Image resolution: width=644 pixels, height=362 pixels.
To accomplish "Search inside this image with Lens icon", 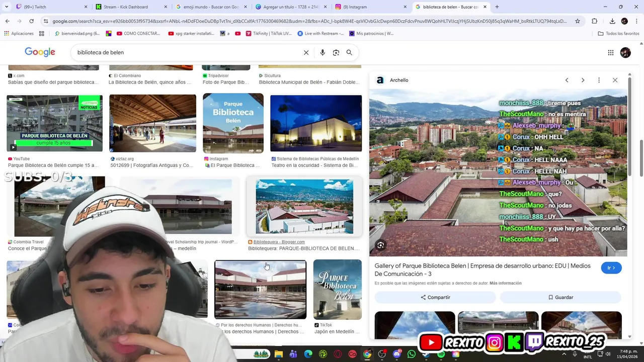I will tap(381, 245).
